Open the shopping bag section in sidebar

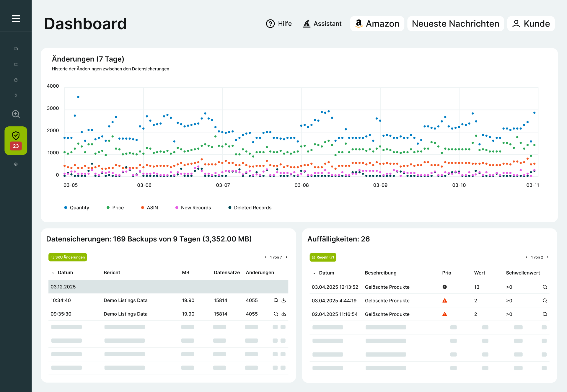click(16, 80)
